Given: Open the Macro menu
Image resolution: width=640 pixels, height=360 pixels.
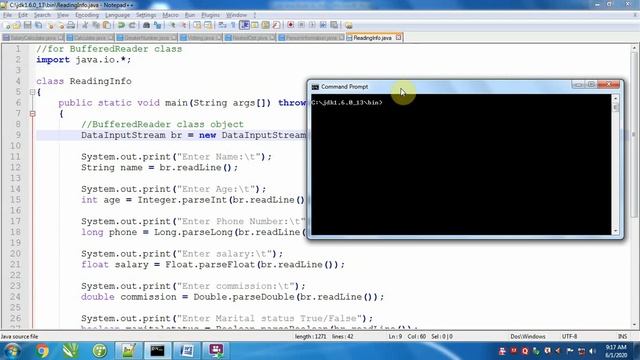Looking at the screenshot, I should tap(170, 15).
